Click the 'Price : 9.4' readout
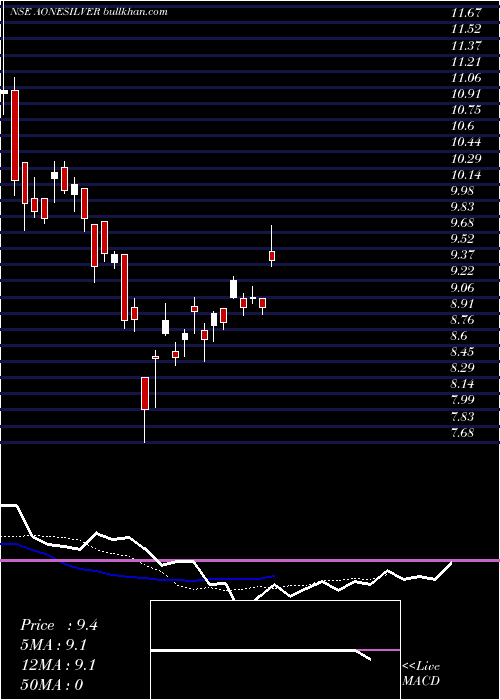 tap(58, 625)
